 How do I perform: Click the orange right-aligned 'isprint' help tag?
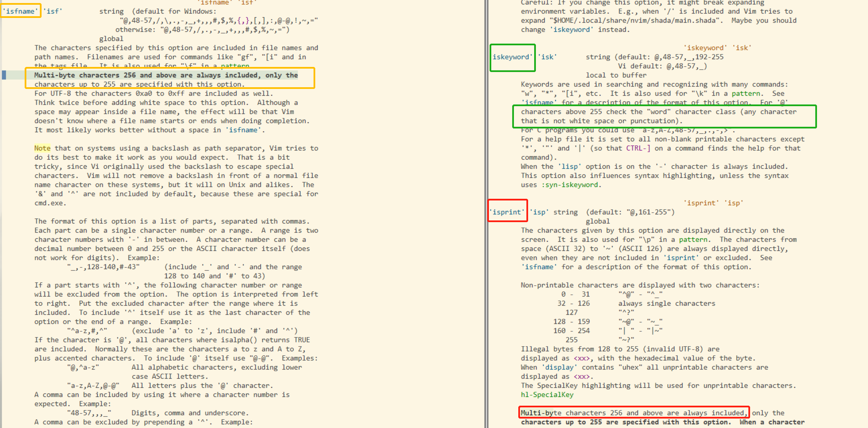point(701,203)
